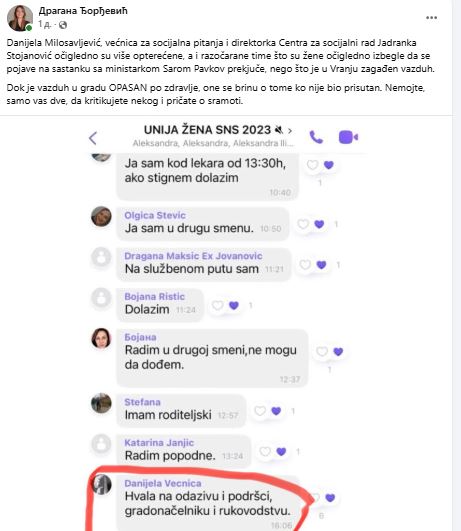
Task: Click the purple heart on Bojana Ristic's message
Action: (234, 305)
